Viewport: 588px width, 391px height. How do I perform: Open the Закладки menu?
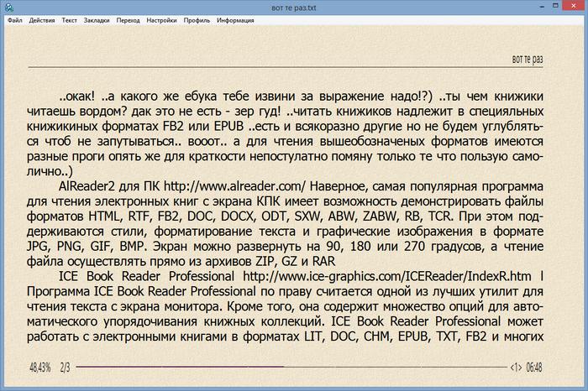click(x=97, y=20)
